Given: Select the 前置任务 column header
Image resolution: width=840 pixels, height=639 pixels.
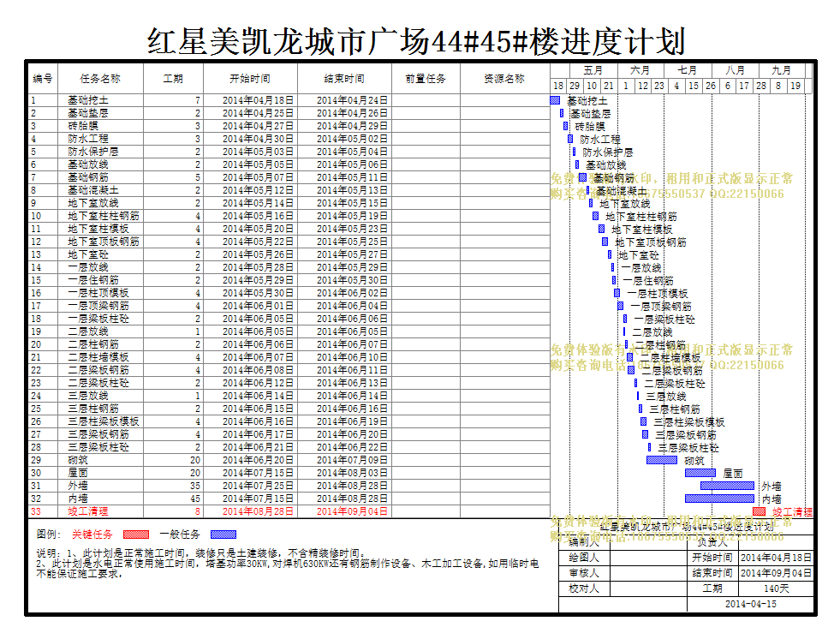Looking at the screenshot, I should point(426,79).
